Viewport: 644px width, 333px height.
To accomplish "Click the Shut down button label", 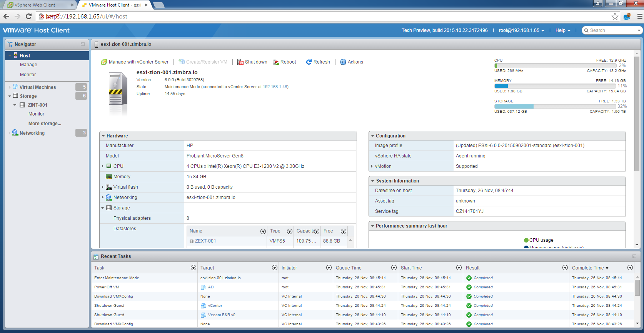I will click(x=256, y=62).
